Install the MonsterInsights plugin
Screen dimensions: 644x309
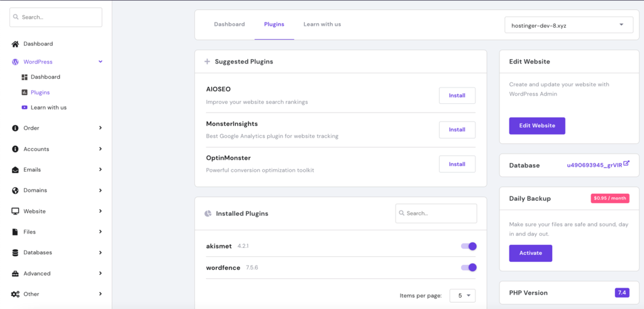457,130
